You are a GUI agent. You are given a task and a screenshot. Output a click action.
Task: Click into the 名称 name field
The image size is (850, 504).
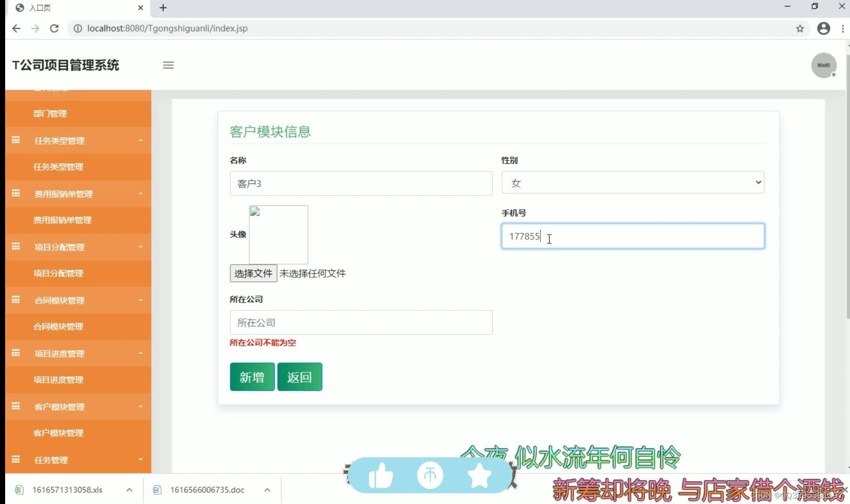361,183
